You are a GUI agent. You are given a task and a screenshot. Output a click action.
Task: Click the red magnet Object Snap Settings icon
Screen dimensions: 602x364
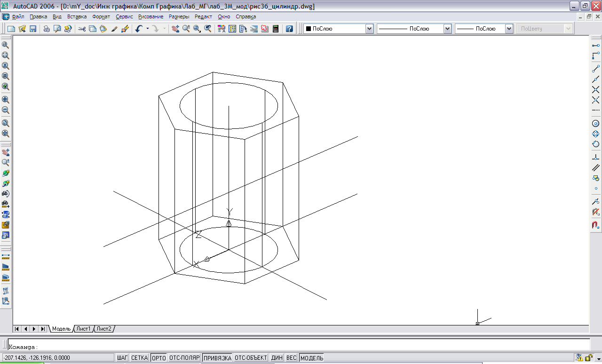click(595, 225)
